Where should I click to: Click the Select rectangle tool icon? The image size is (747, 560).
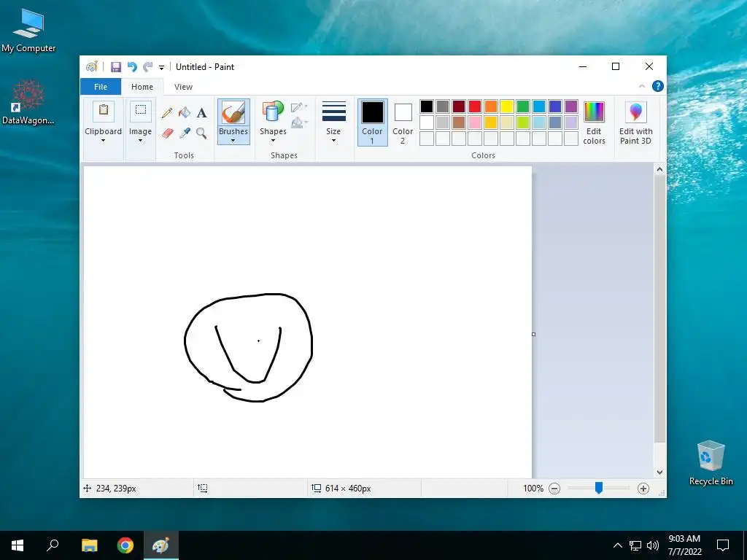click(x=141, y=111)
